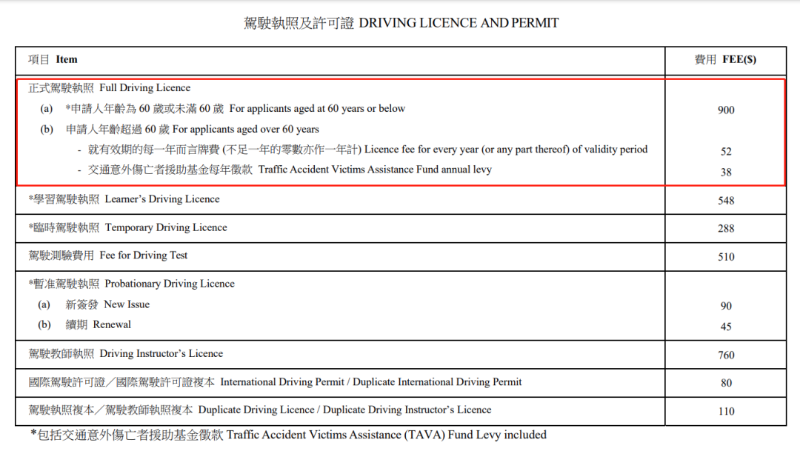Screen dimensions: 800x454
Task: Click the Driving Instructor's Licence row
Action: pos(125,354)
